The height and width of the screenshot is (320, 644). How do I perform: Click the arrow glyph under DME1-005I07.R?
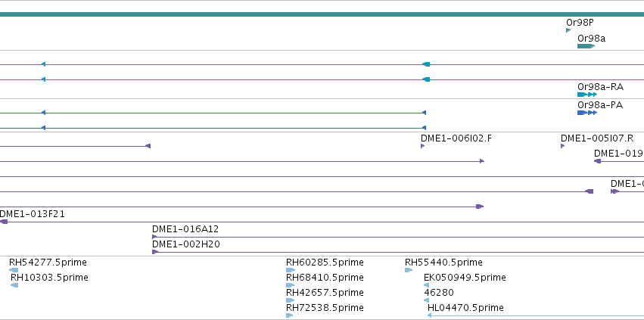click(x=563, y=146)
